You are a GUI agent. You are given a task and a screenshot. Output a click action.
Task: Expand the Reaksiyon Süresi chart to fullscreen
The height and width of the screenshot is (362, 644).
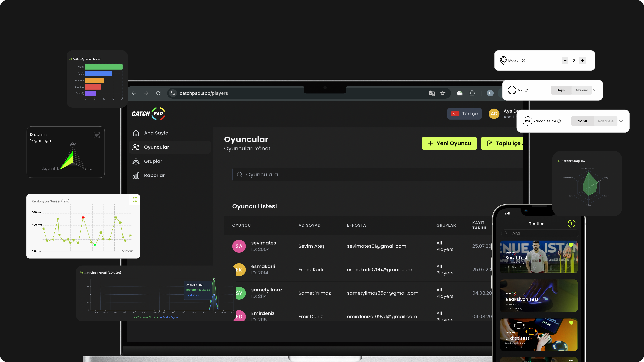135,199
